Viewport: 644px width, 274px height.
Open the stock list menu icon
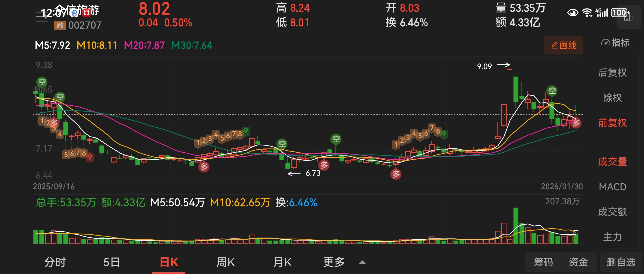pyautogui.click(x=42, y=17)
